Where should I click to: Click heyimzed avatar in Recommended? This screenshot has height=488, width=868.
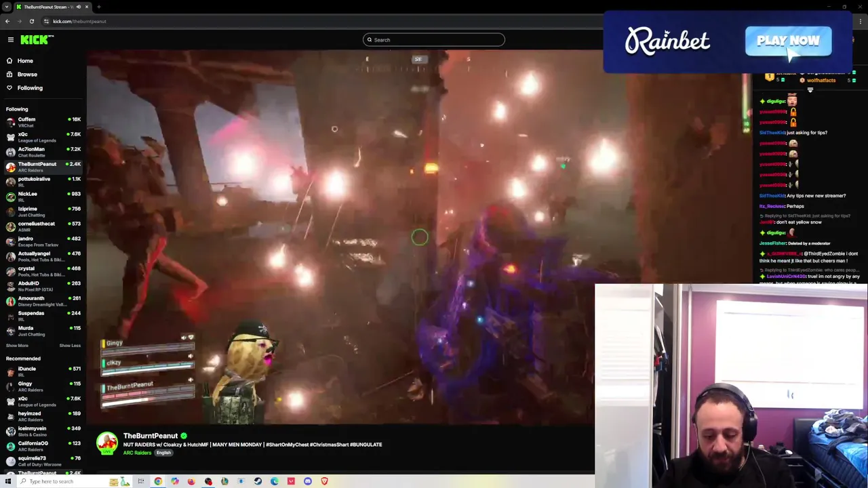tap(10, 416)
